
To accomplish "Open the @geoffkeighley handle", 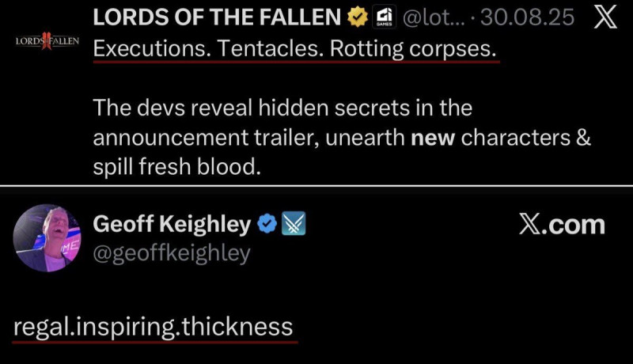I will click(172, 252).
